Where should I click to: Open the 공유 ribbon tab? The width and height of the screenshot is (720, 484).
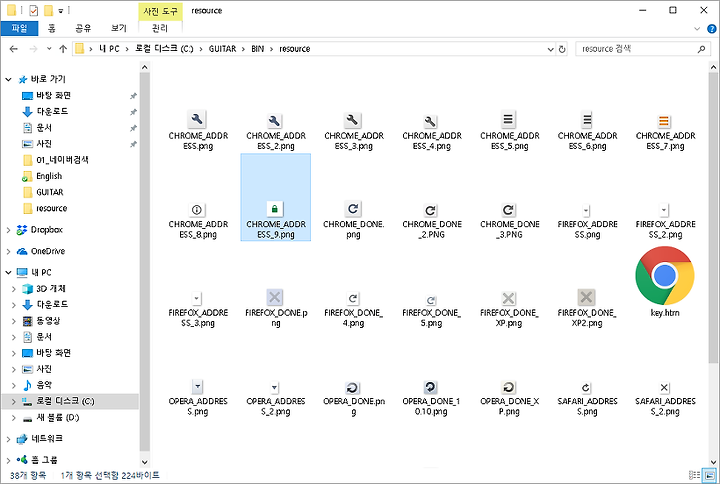[x=83, y=28]
